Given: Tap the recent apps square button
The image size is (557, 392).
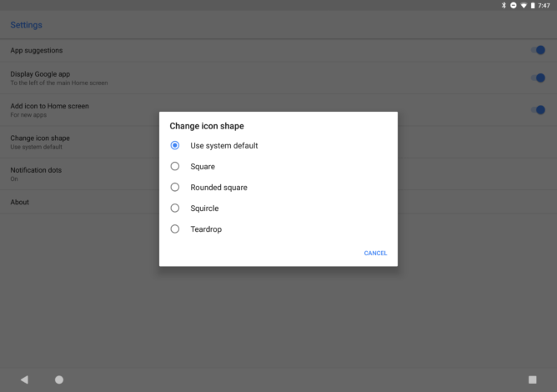Looking at the screenshot, I should coord(532,379).
